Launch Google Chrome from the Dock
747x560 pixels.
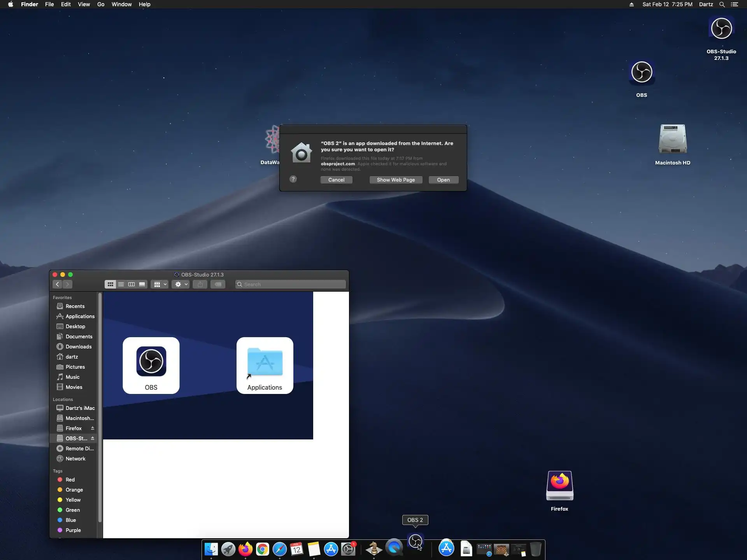(263, 549)
